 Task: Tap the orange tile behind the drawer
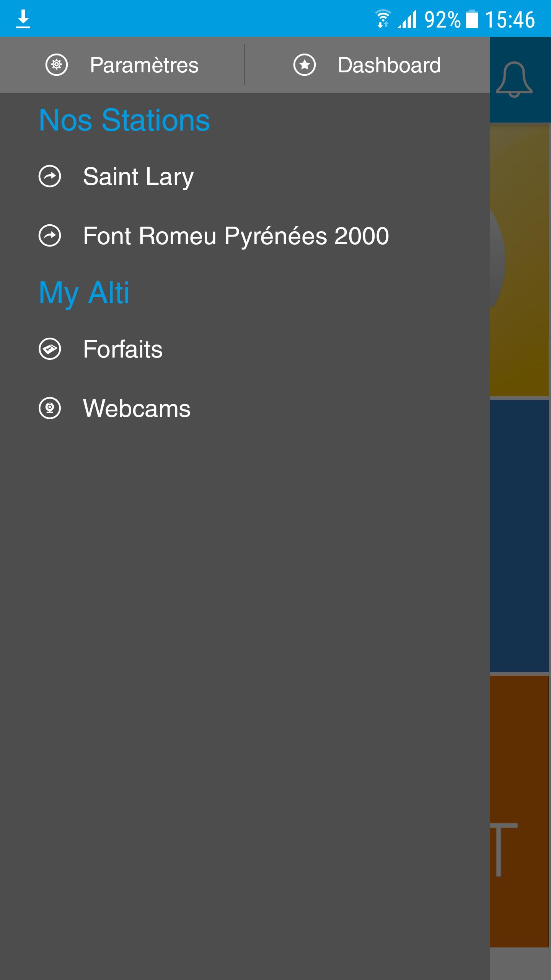pyautogui.click(x=520, y=812)
